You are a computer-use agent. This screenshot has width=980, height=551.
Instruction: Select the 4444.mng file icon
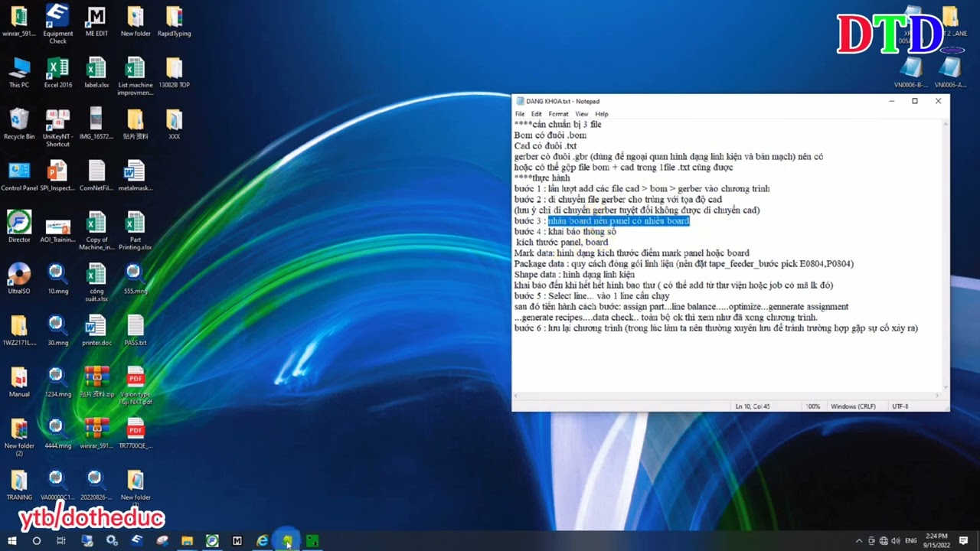tap(57, 434)
